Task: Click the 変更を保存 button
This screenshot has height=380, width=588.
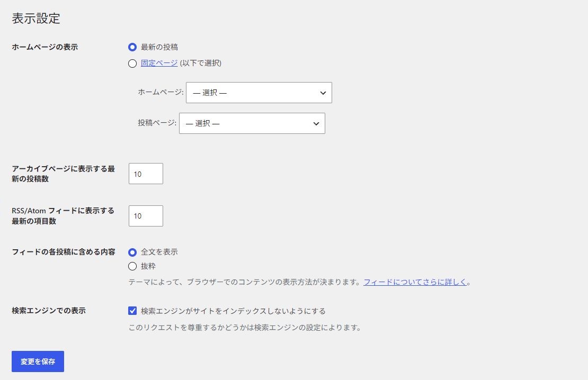Action: pos(38,361)
